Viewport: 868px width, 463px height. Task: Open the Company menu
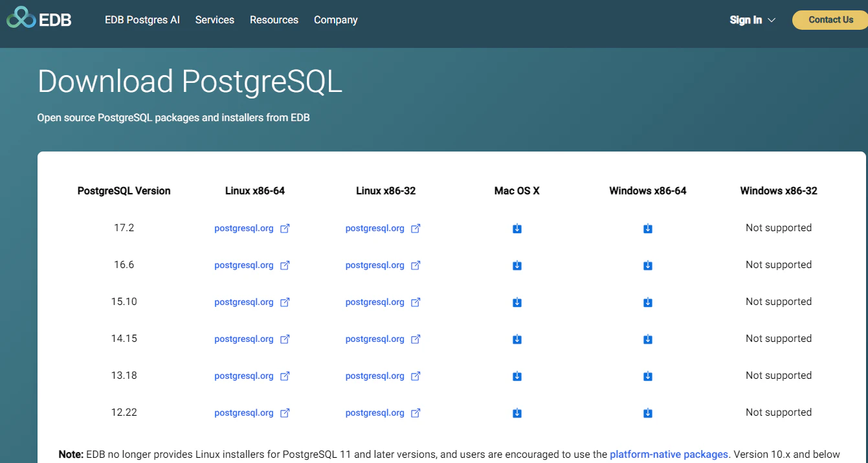(x=336, y=20)
